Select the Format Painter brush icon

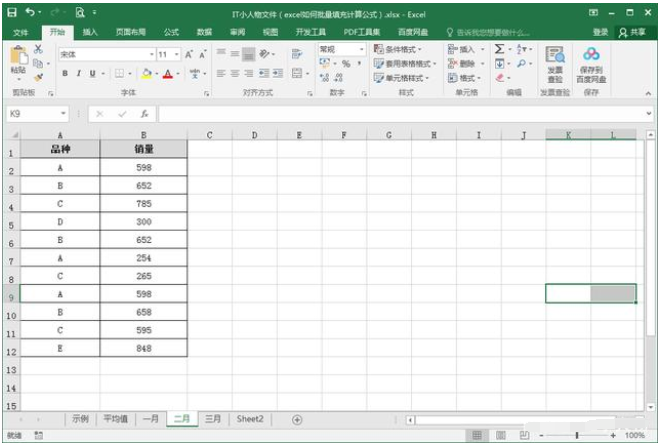tap(38, 76)
